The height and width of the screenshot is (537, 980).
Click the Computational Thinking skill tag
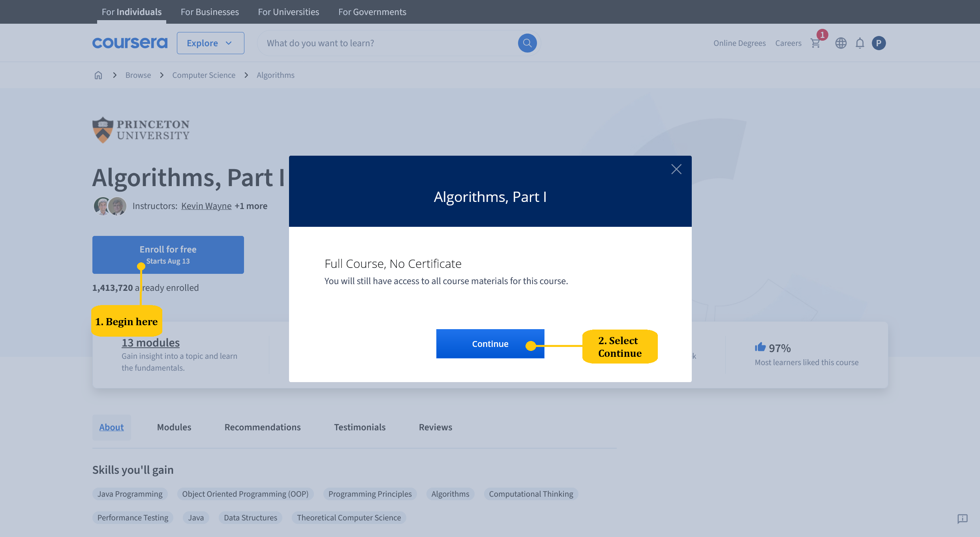click(531, 494)
